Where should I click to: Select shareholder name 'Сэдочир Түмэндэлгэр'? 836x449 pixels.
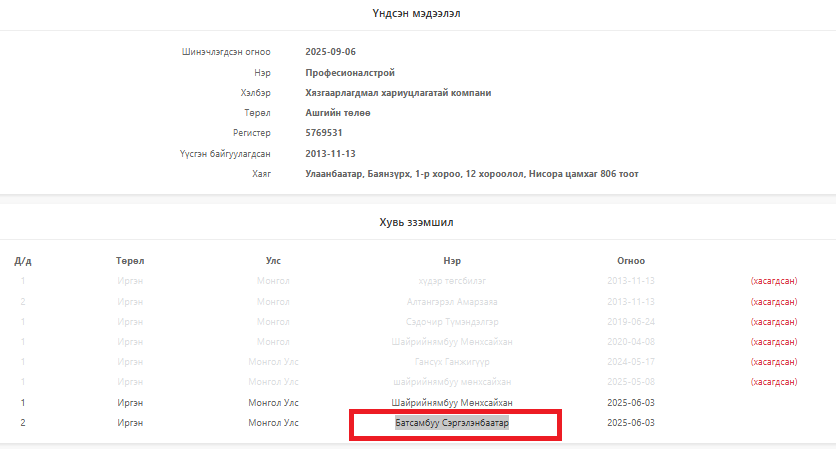452,322
